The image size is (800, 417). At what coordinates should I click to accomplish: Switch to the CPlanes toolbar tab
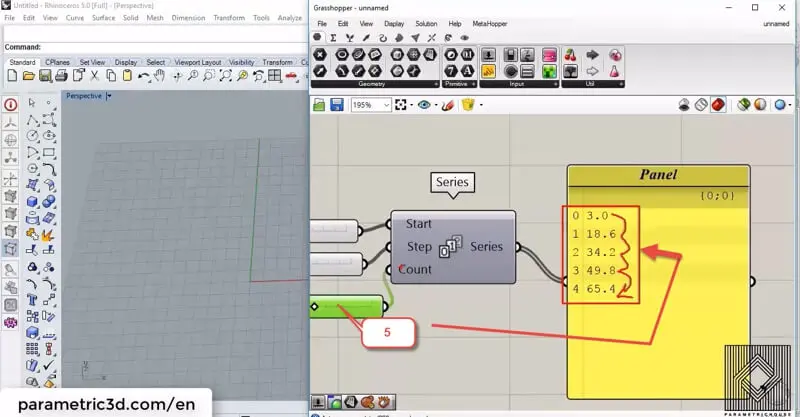(55, 62)
